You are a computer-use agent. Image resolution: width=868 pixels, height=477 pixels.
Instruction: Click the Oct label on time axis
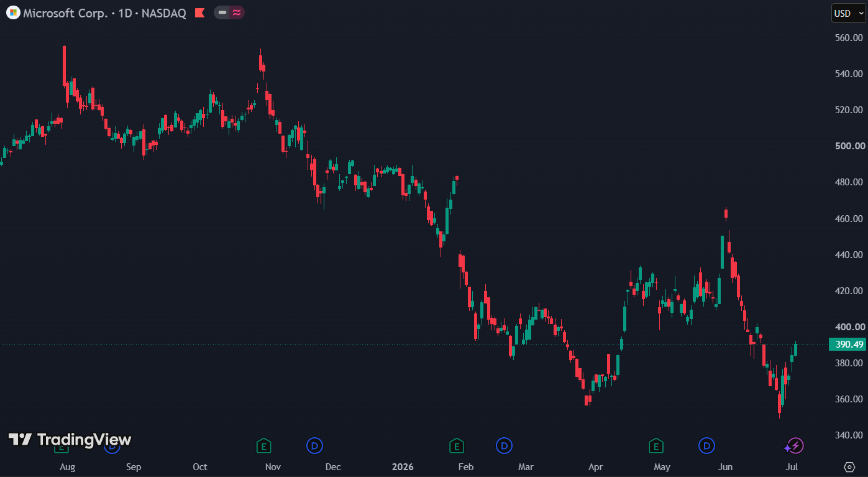(x=200, y=467)
